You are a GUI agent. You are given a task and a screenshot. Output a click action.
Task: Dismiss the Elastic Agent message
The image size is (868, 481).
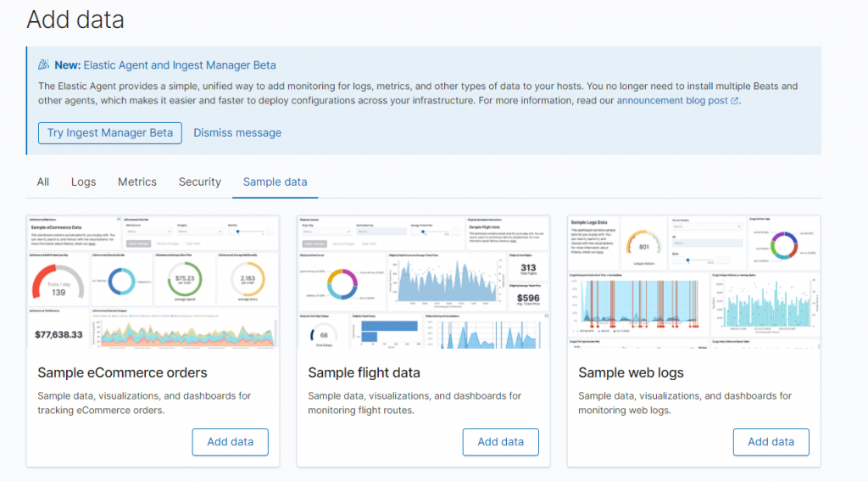coord(237,133)
